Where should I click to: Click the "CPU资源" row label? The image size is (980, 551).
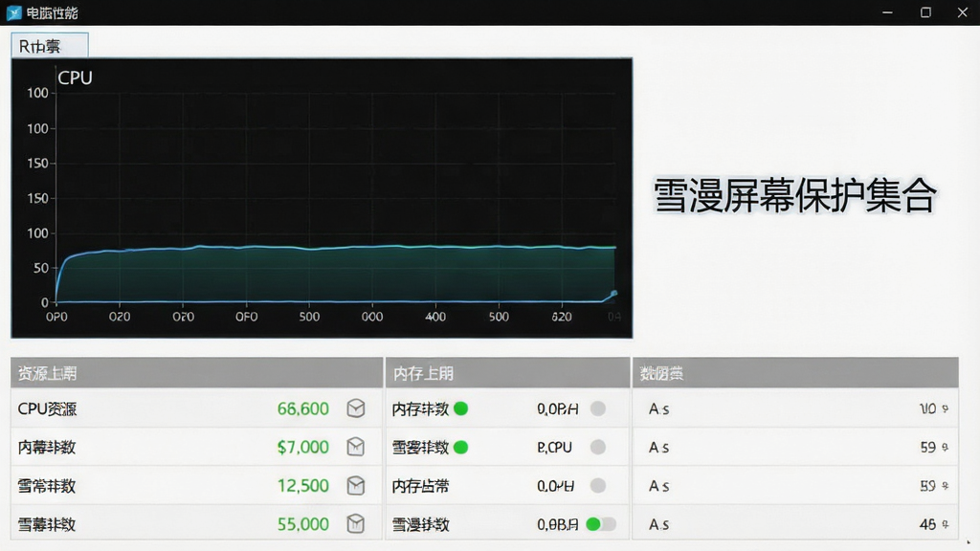tap(47, 408)
